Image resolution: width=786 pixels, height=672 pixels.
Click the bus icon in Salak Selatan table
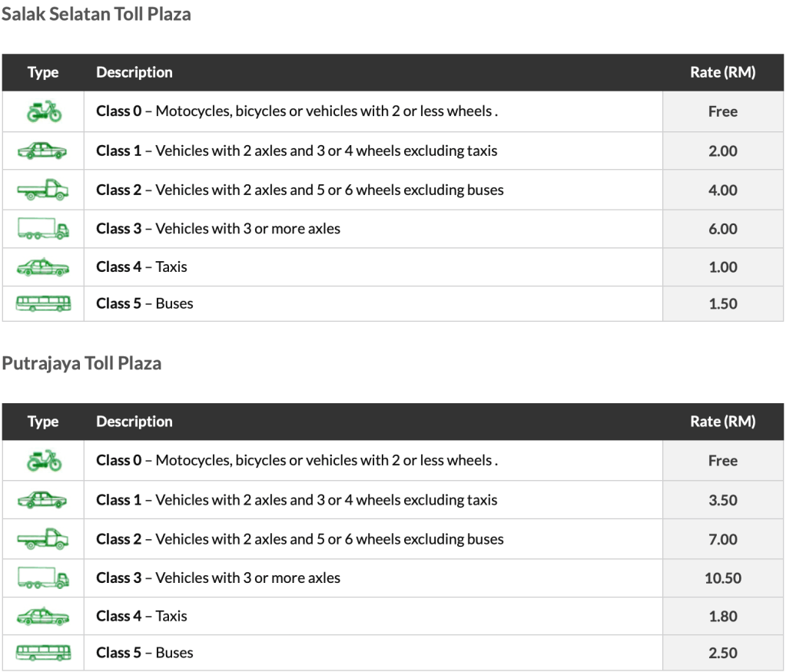43,303
